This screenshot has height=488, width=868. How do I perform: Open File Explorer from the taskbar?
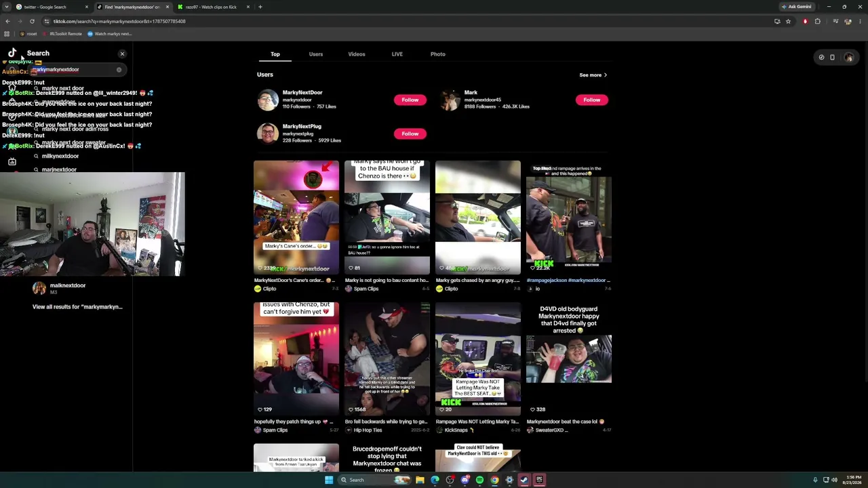tap(420, 480)
